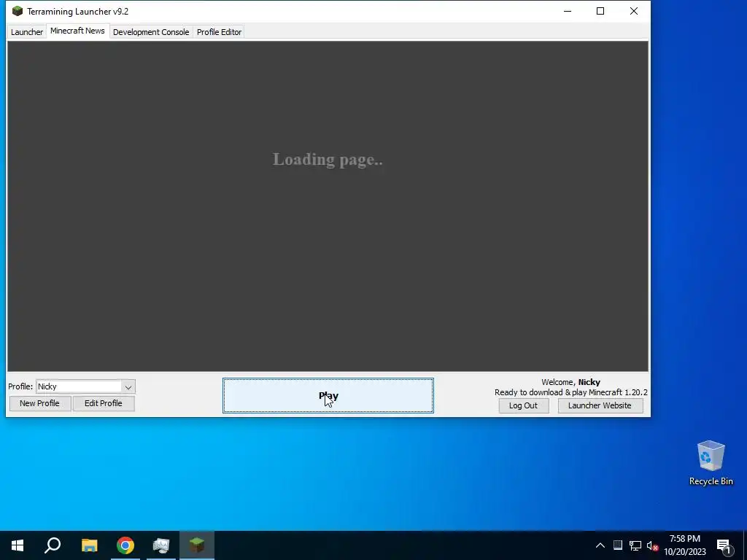The width and height of the screenshot is (747, 560).
Task: Click the Minecraft launcher taskbar icon
Action: (x=197, y=545)
